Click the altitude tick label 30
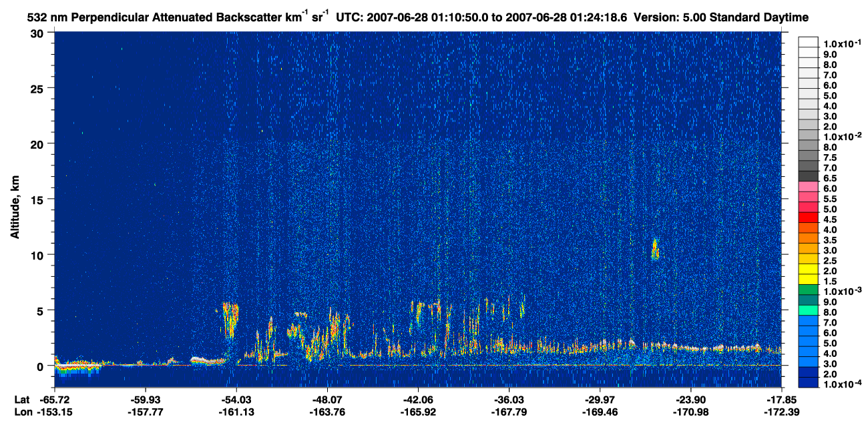 (39, 33)
